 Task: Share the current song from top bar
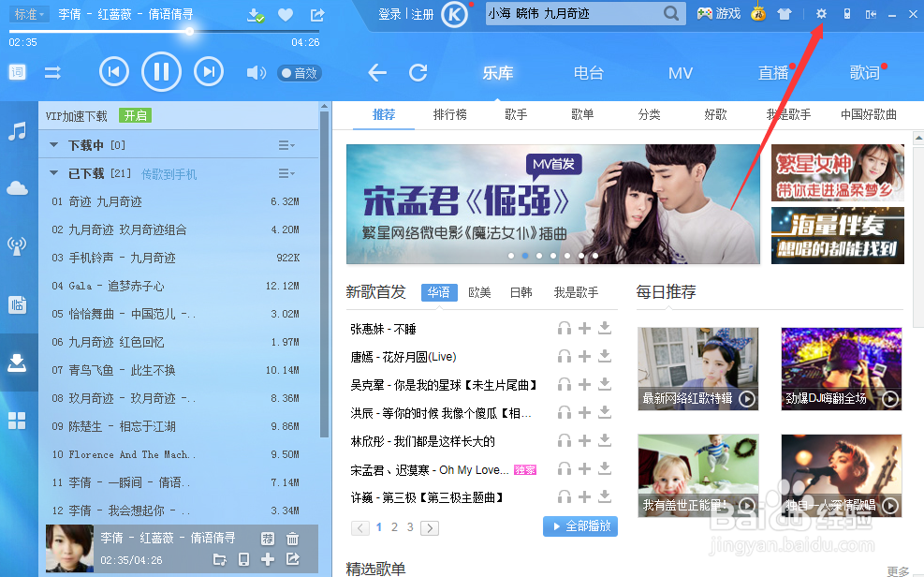[x=317, y=15]
